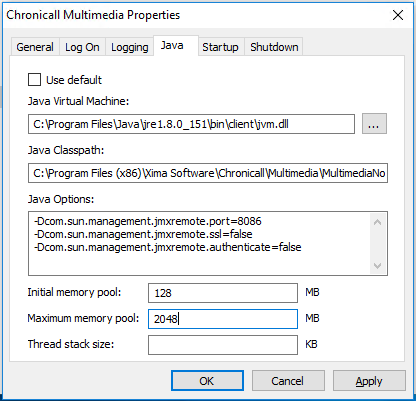Close the Chronicall Multimedia Properties dialog
This screenshot has width=416, height=401.
pyautogui.click(x=398, y=15)
